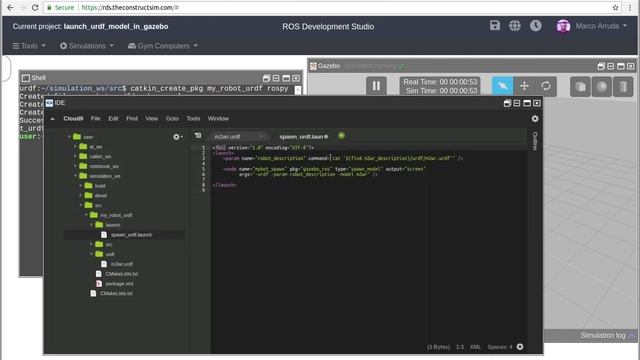Choose Gazebo rotate mode tool
The height and width of the screenshot is (360, 640).
(546, 86)
